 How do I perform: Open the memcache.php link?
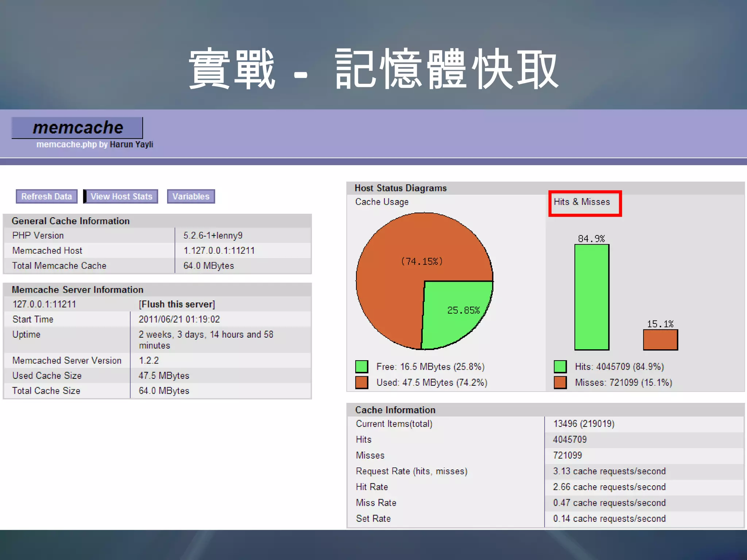click(x=66, y=144)
